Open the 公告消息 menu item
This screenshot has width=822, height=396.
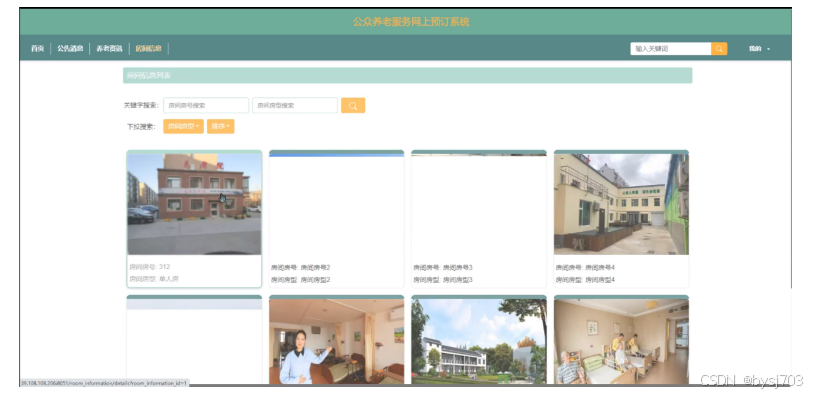[70, 49]
